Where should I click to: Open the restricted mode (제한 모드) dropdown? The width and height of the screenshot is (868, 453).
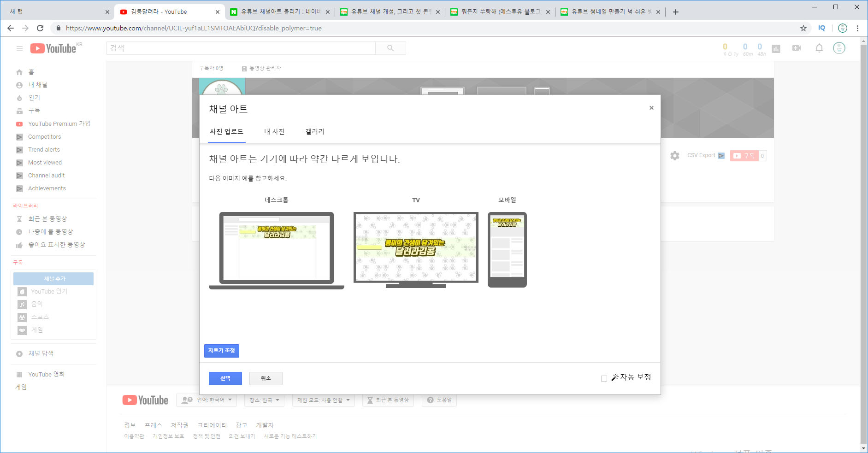pos(324,400)
